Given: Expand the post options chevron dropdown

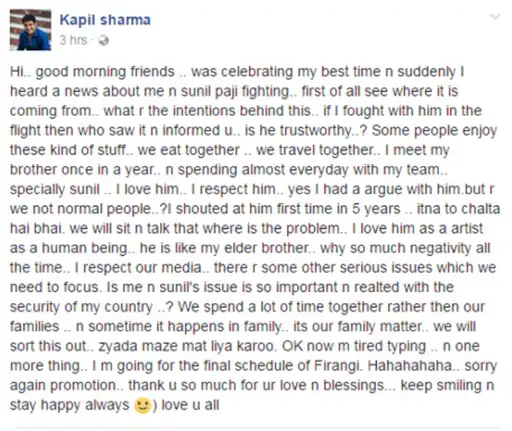Looking at the screenshot, I should [495, 17].
